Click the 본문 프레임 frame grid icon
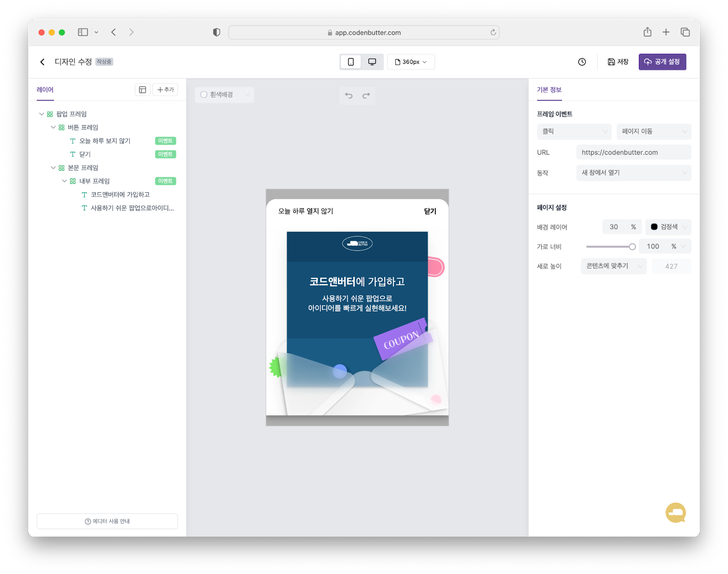 tap(61, 168)
